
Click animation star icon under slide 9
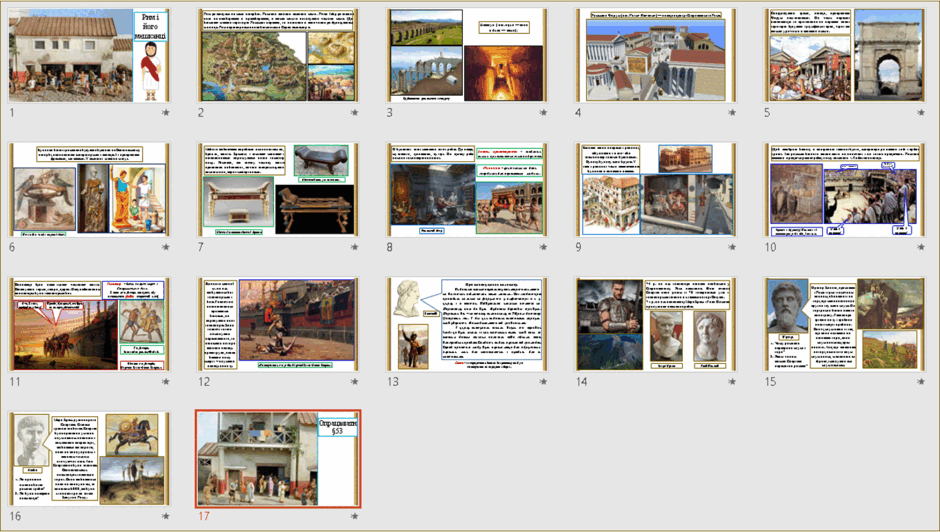732,247
